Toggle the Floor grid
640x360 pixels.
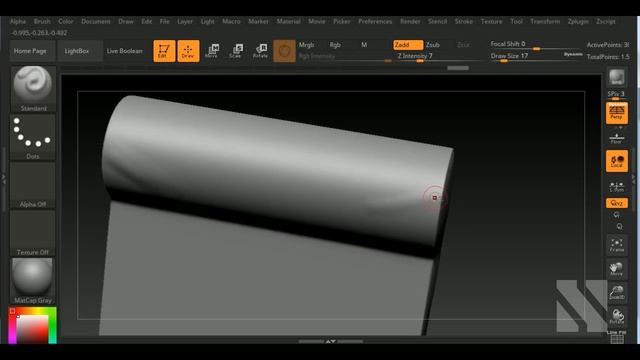(616, 138)
